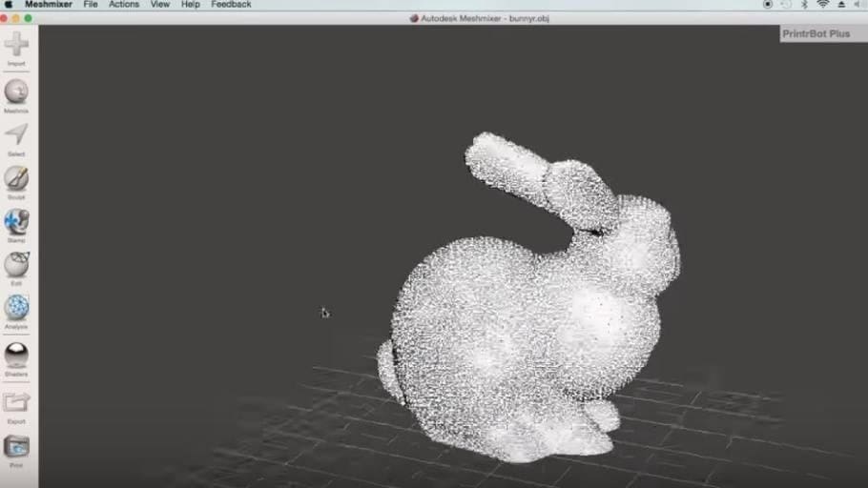
Task: Click the window title 'Autodesk Meshmixer - bunnyr.obj'
Action: [485, 18]
